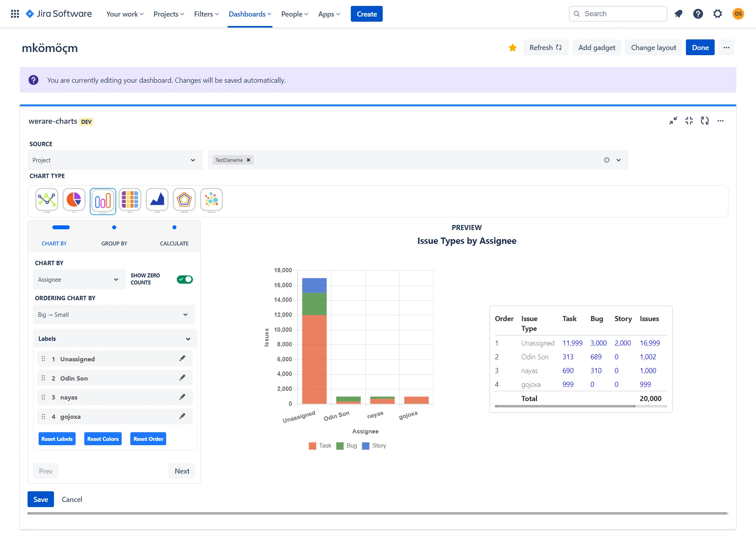This screenshot has height=537, width=756.
Task: Open the Filters menu
Action: 206,14
